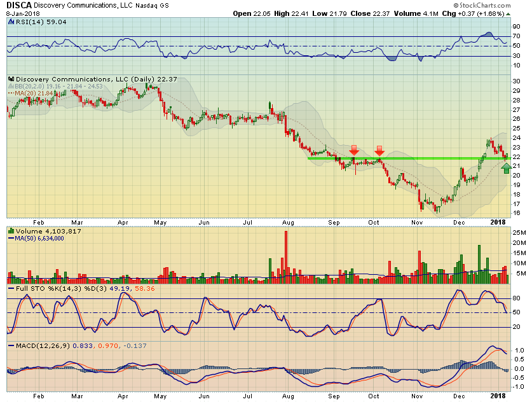
Task: Click the DISCA ticker symbol
Action: point(19,5)
